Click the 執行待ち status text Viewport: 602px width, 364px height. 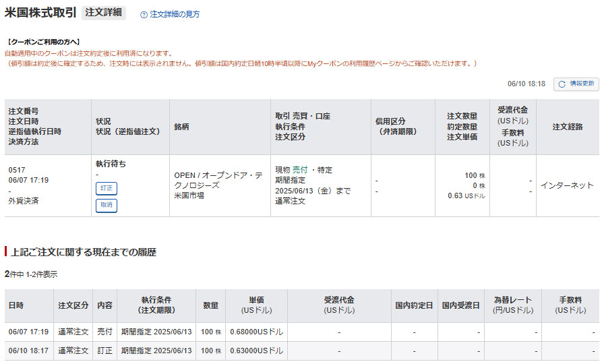[x=111, y=164]
